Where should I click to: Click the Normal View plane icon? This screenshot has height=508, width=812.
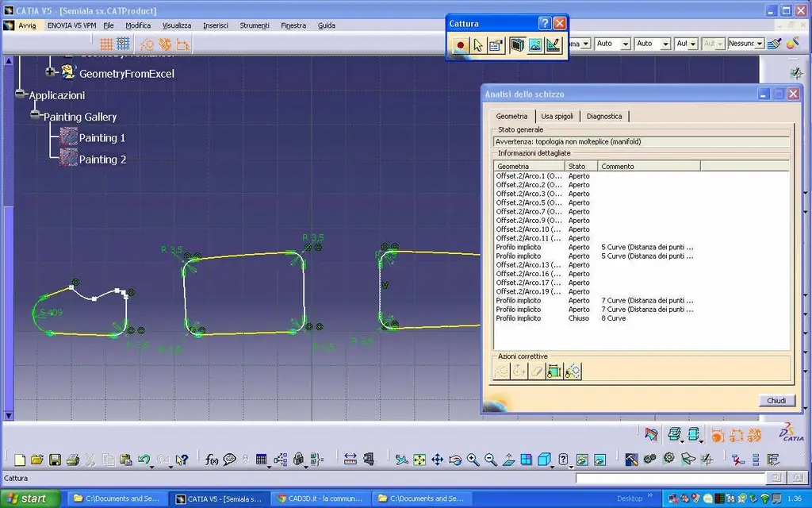[x=508, y=460]
